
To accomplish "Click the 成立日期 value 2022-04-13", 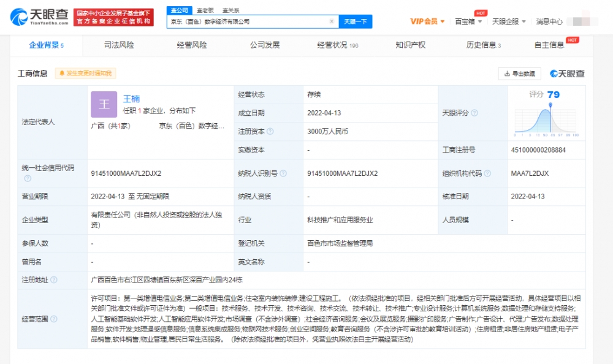I will coord(324,113).
